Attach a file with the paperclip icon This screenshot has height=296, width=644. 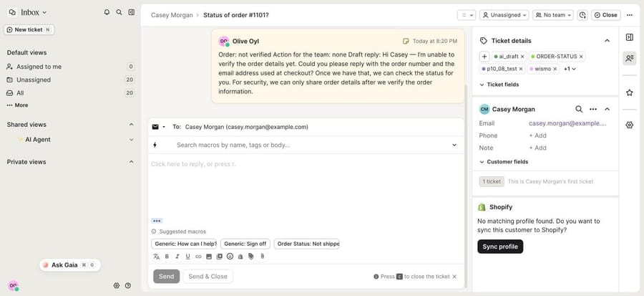coord(262,256)
